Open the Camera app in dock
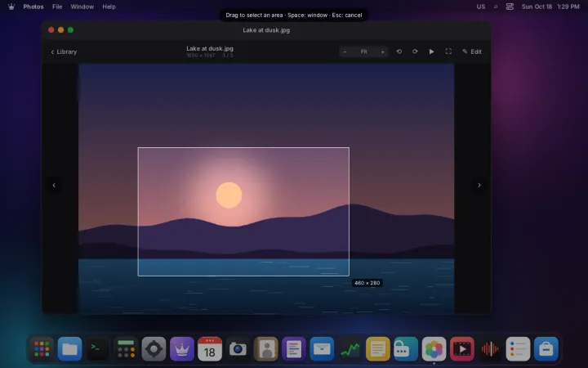 coord(238,349)
